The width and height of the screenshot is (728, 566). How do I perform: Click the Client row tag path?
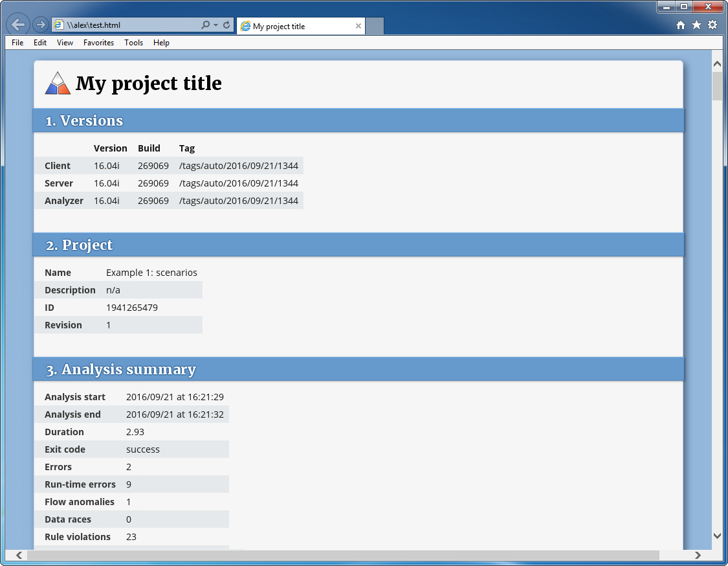click(239, 166)
